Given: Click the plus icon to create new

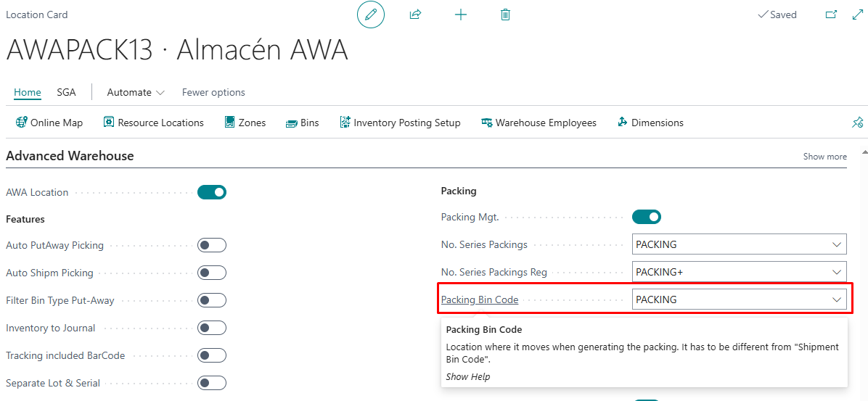Looking at the screenshot, I should point(461,15).
